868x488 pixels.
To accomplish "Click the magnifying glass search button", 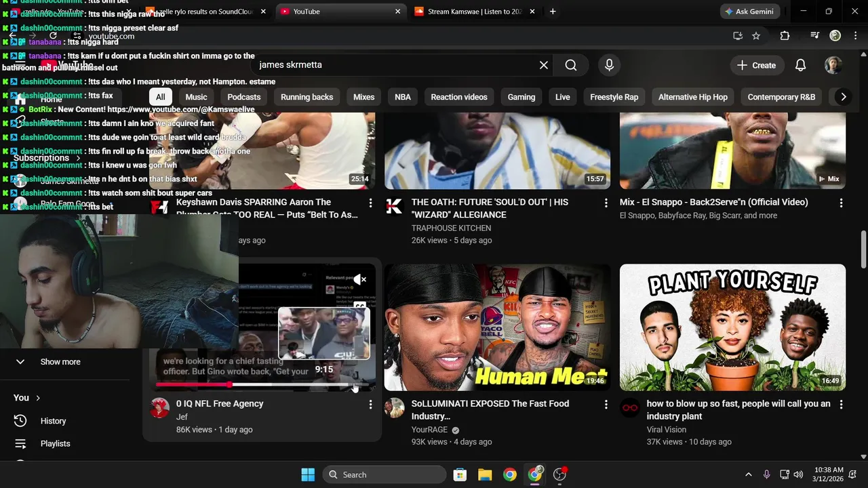I will pos(571,65).
